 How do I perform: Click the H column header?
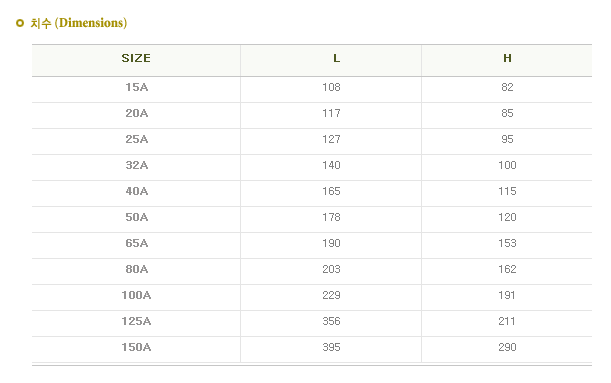pyautogui.click(x=507, y=58)
